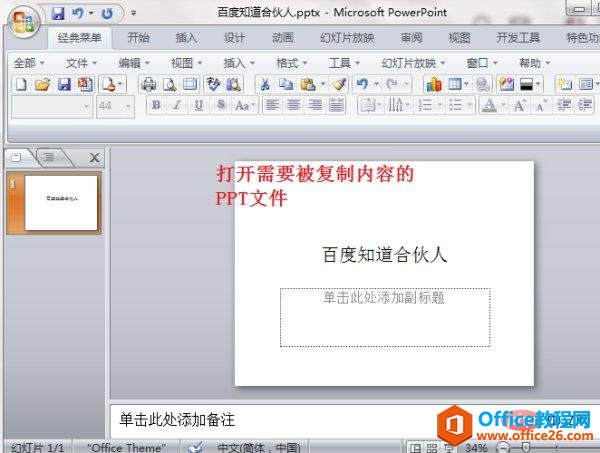The width and height of the screenshot is (600, 453).
Task: Click the 单击此处添加副标题 placeholder
Action: click(385, 318)
